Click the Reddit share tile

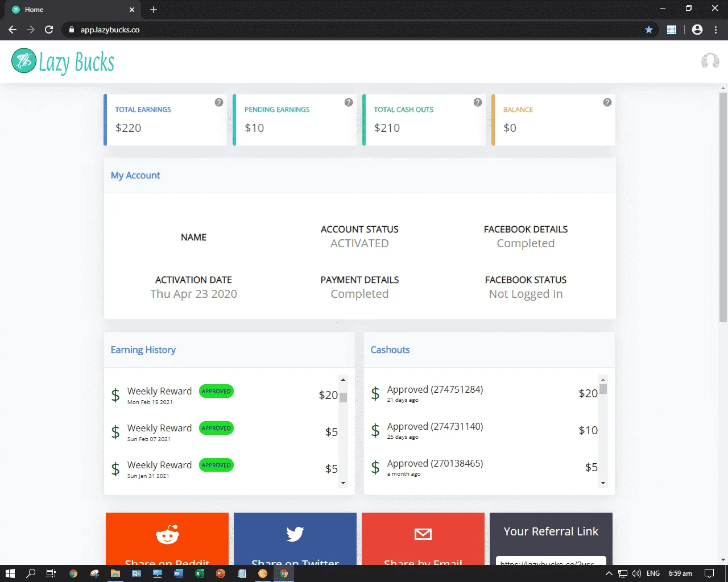167,539
